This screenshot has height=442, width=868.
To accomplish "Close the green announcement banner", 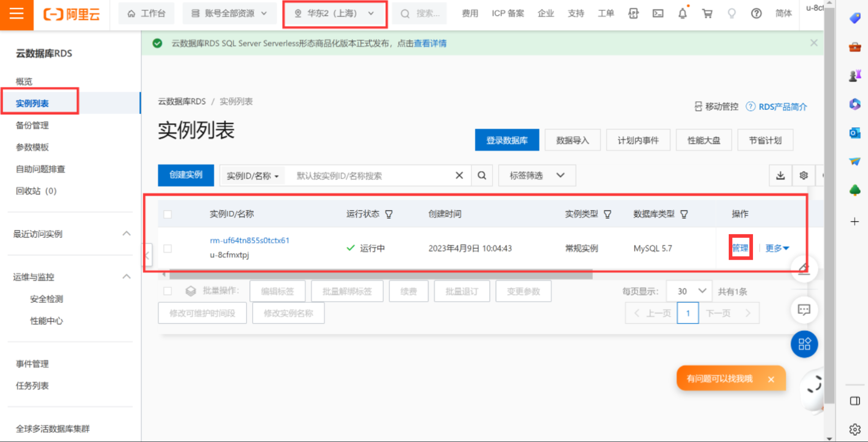I will point(814,43).
